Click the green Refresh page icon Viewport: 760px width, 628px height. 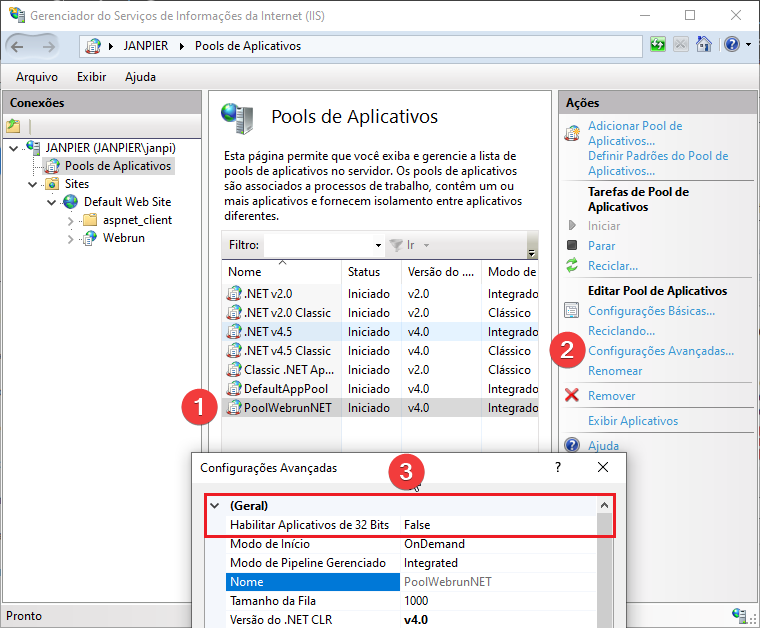click(658, 45)
